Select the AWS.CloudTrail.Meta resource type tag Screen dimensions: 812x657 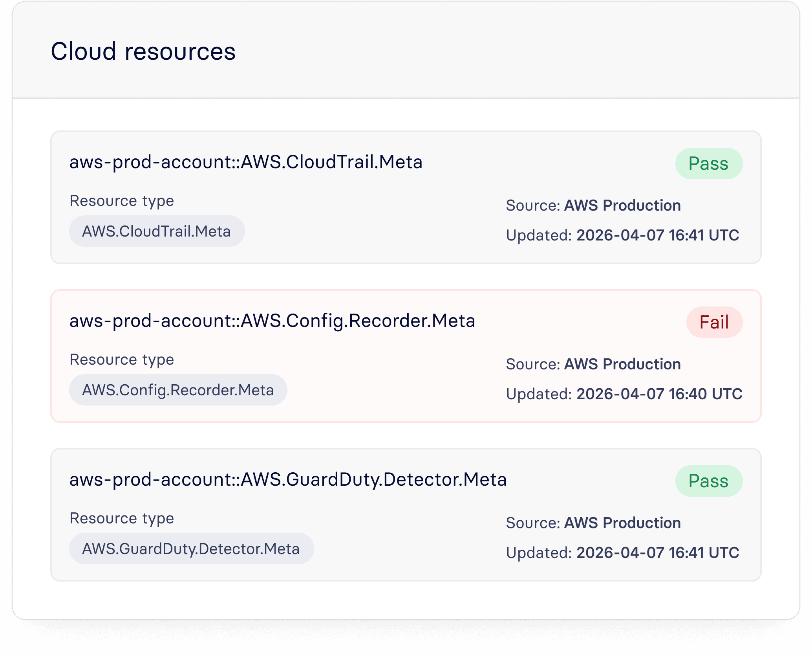157,231
